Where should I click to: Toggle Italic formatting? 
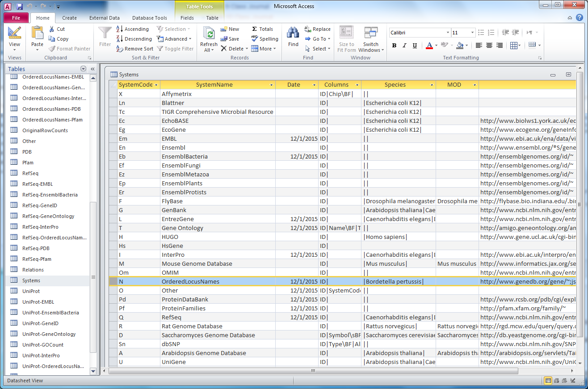(x=404, y=45)
